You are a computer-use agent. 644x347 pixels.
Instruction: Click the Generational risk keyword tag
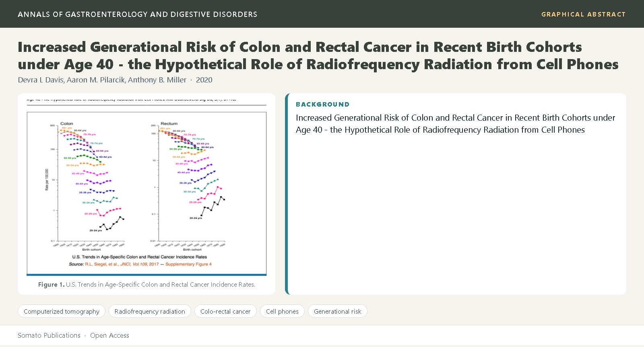click(338, 311)
